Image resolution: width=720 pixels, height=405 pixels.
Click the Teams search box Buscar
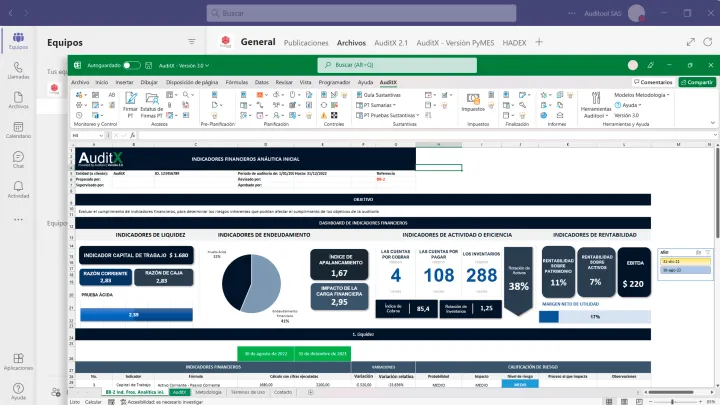click(x=361, y=13)
